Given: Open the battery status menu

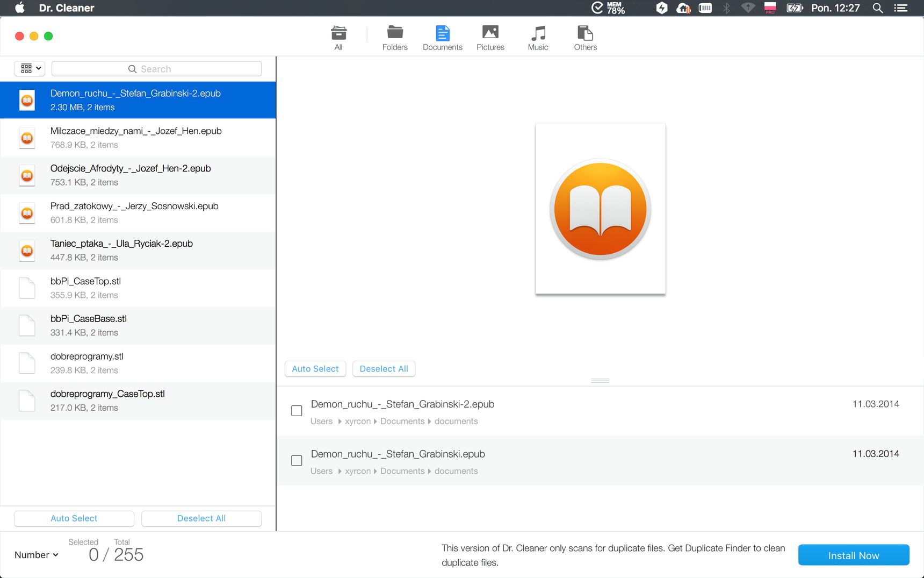Looking at the screenshot, I should tap(795, 8).
